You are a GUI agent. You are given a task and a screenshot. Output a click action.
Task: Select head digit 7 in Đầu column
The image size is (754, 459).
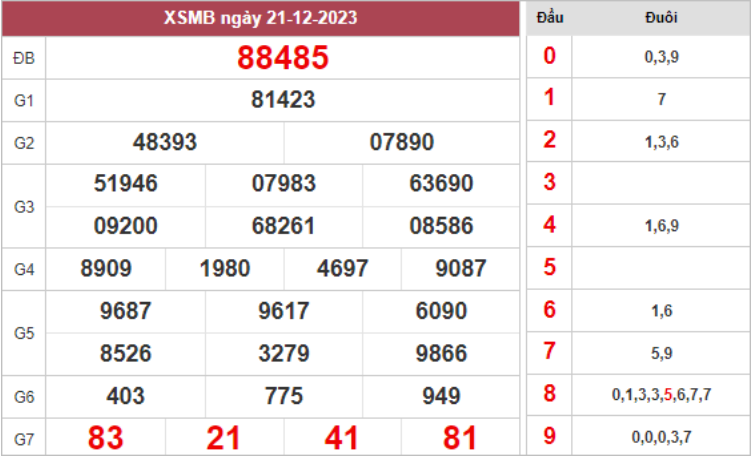(x=550, y=351)
